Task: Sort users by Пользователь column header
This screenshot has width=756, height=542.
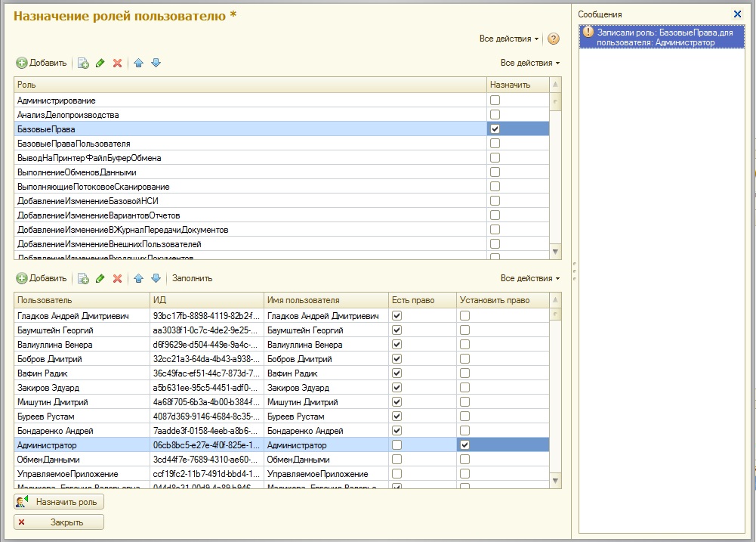Action: click(82, 300)
